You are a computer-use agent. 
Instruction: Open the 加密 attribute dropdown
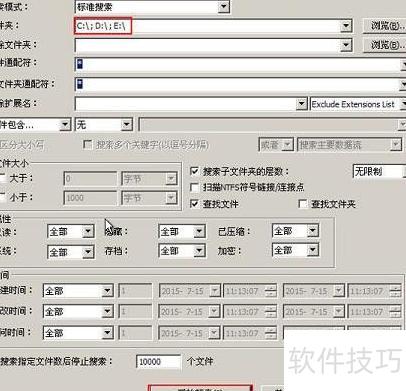click(312, 250)
